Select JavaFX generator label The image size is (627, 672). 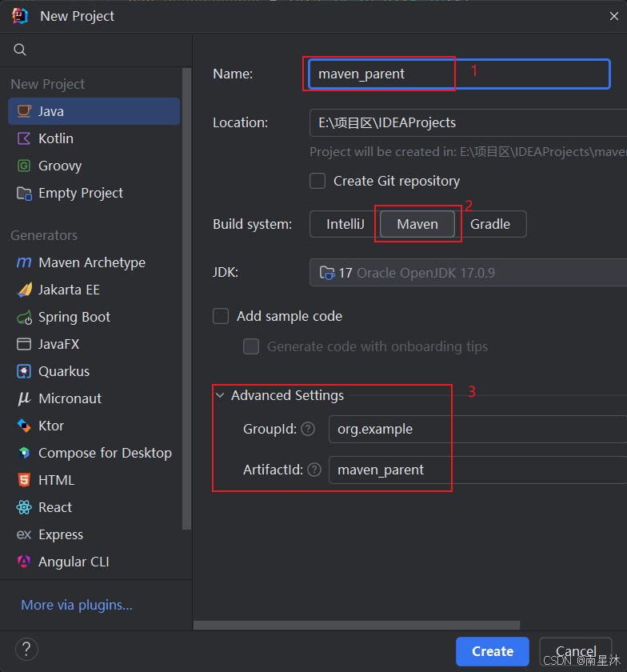(x=58, y=344)
